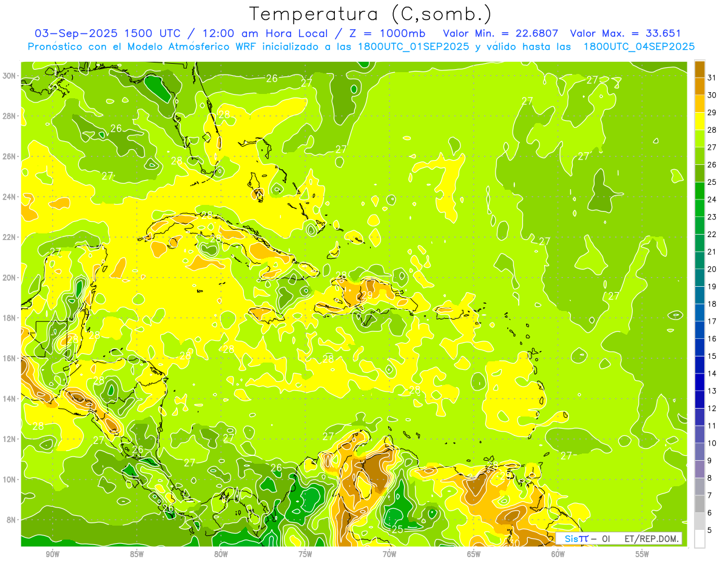Click the 65W longitude axis label
728x562 pixels.
[x=474, y=554]
